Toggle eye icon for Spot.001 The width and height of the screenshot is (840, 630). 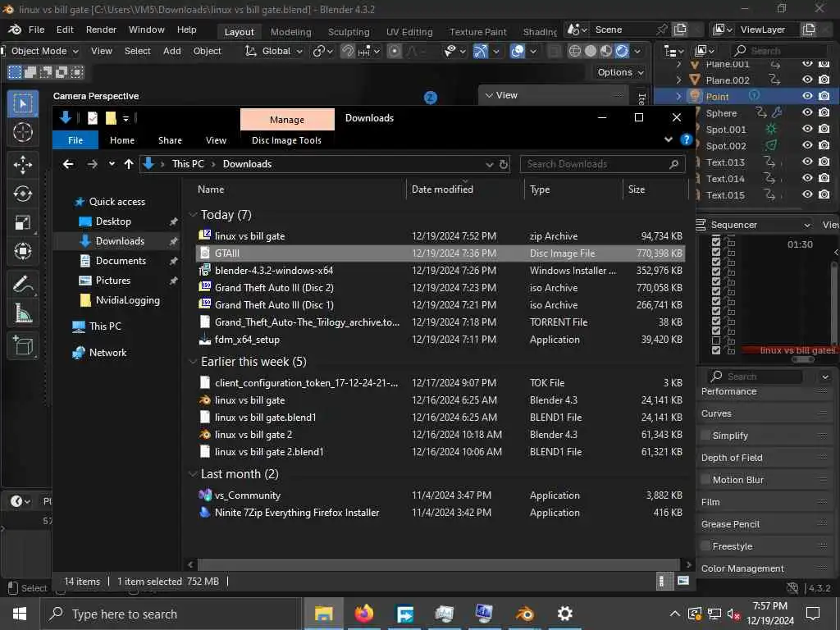pos(807,129)
